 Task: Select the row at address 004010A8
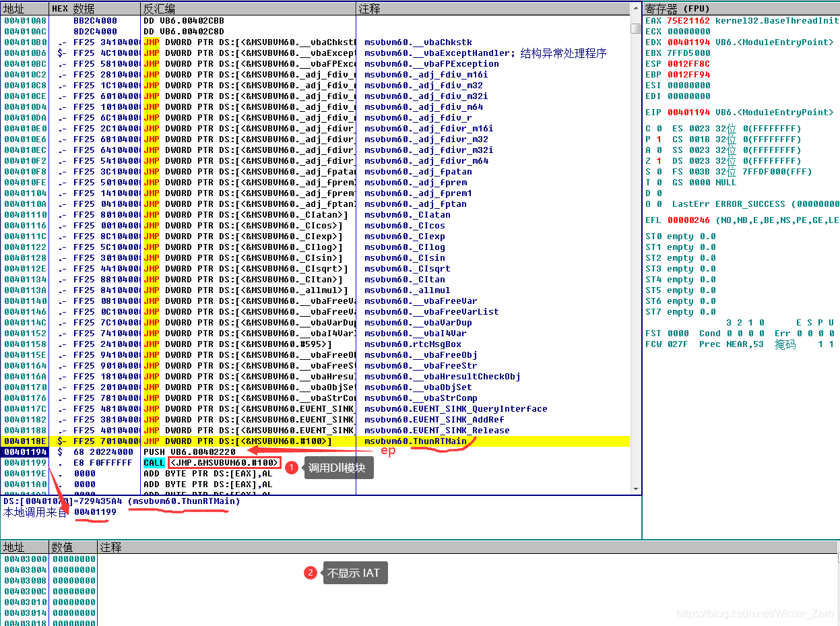coord(315,21)
